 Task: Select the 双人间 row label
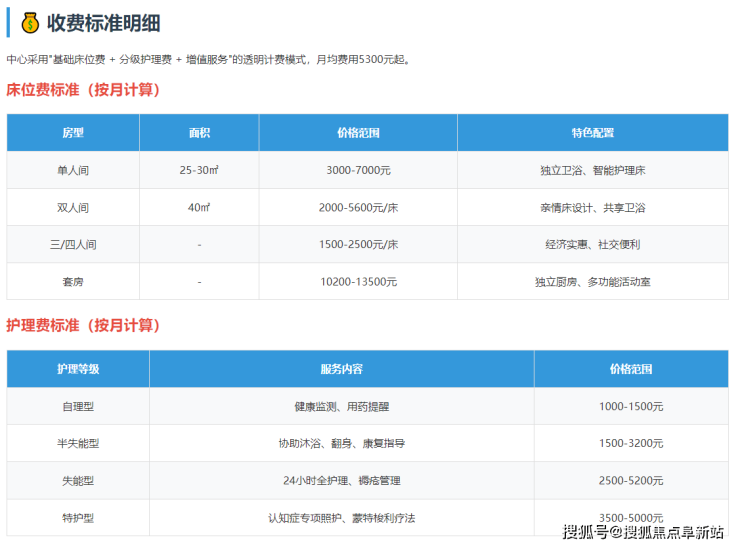(73, 208)
